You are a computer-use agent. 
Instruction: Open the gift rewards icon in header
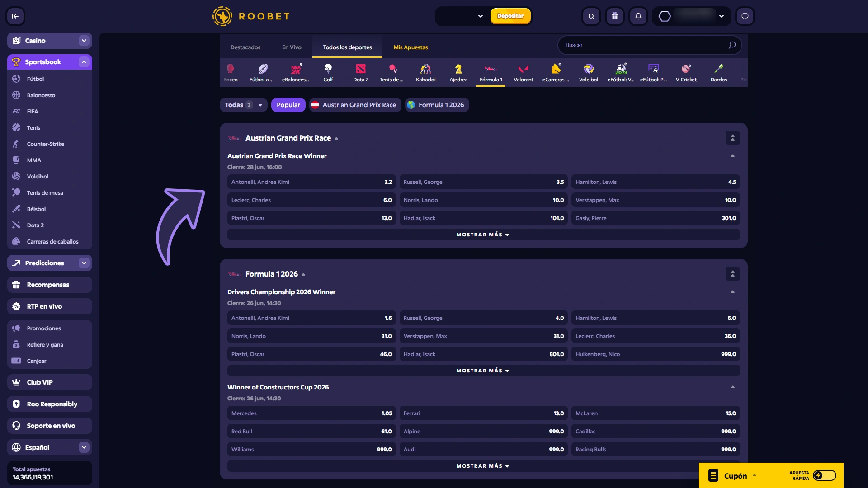pos(615,16)
